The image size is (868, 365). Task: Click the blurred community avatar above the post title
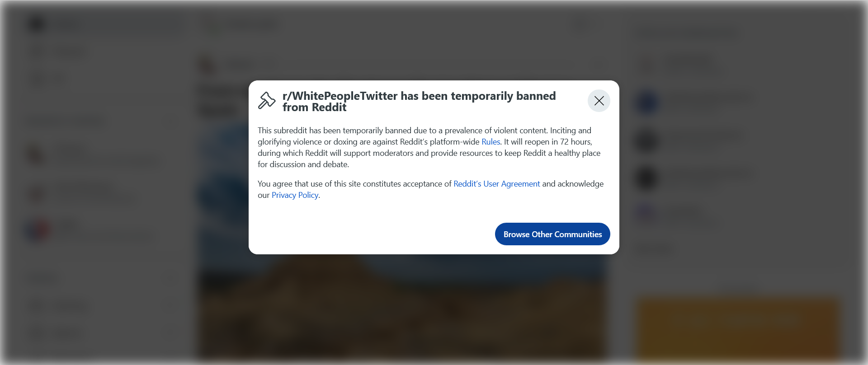pos(206,66)
